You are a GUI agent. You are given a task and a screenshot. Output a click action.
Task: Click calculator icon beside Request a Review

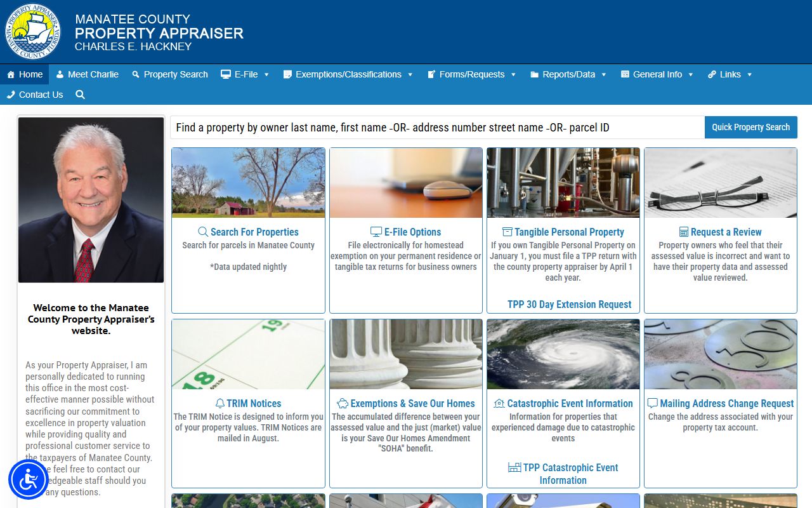[x=684, y=232]
